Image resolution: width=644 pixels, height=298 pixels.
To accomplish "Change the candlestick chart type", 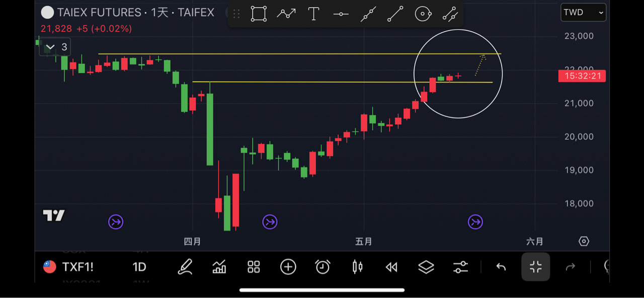I will click(x=357, y=267).
